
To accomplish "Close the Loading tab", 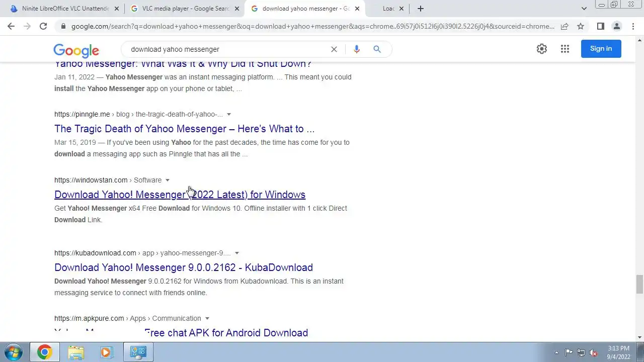I will click(401, 9).
